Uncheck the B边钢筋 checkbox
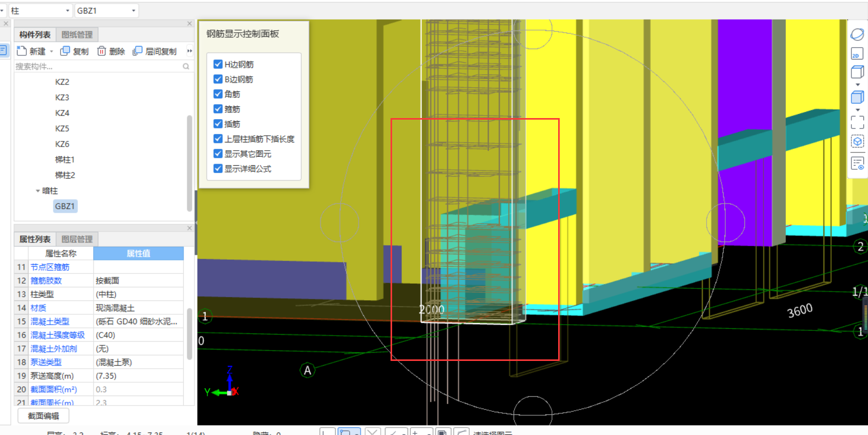 (x=218, y=79)
